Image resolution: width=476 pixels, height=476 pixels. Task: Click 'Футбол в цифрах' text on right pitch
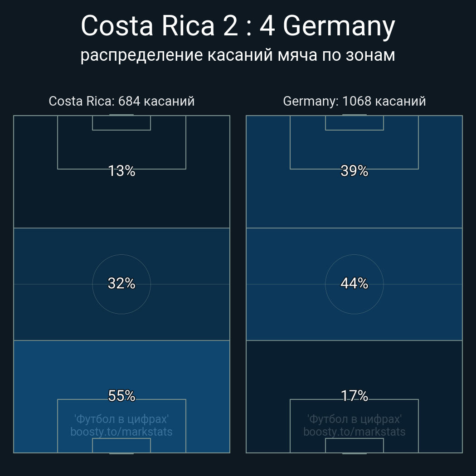[354, 419]
